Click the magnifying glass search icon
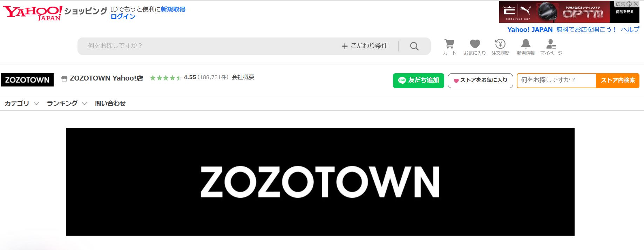 [x=414, y=46]
